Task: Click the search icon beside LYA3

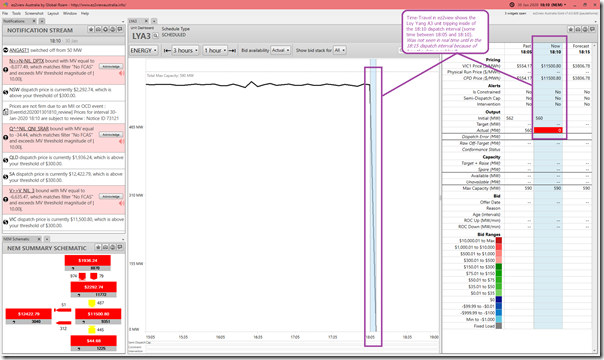Action: [155, 36]
